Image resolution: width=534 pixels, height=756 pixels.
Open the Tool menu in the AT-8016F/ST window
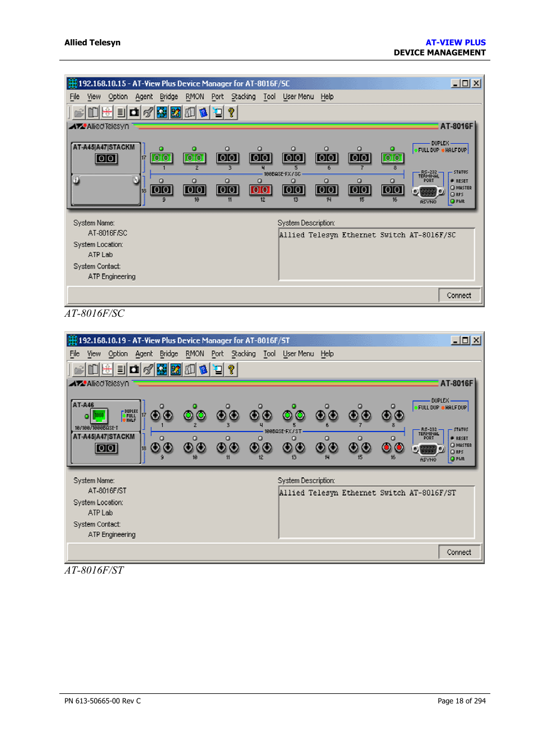pyautogui.click(x=269, y=354)
